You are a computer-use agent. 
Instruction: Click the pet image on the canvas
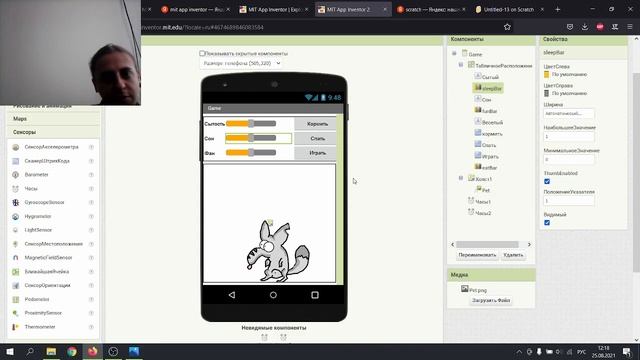[277, 251]
